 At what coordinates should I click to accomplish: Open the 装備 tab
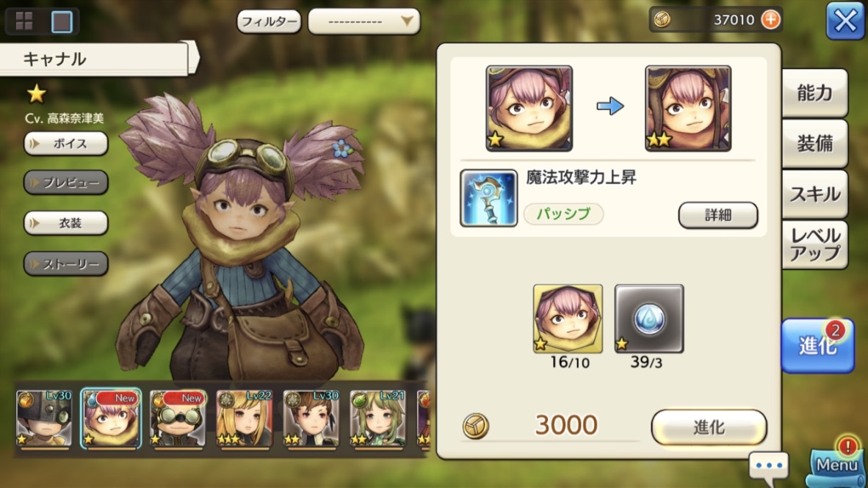[814, 143]
